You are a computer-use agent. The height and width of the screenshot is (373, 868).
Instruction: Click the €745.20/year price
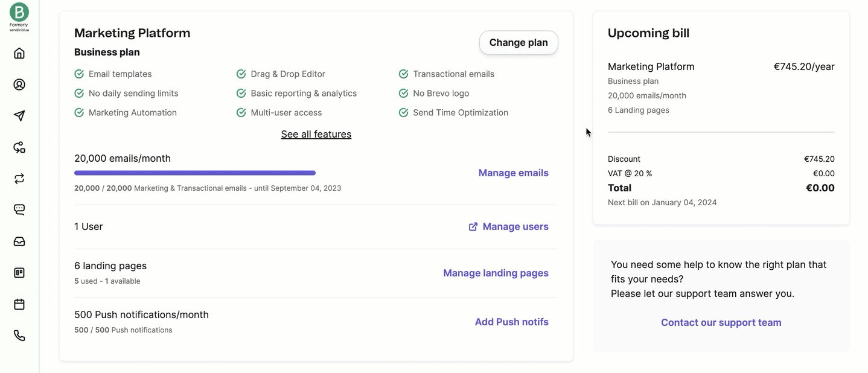click(x=804, y=66)
